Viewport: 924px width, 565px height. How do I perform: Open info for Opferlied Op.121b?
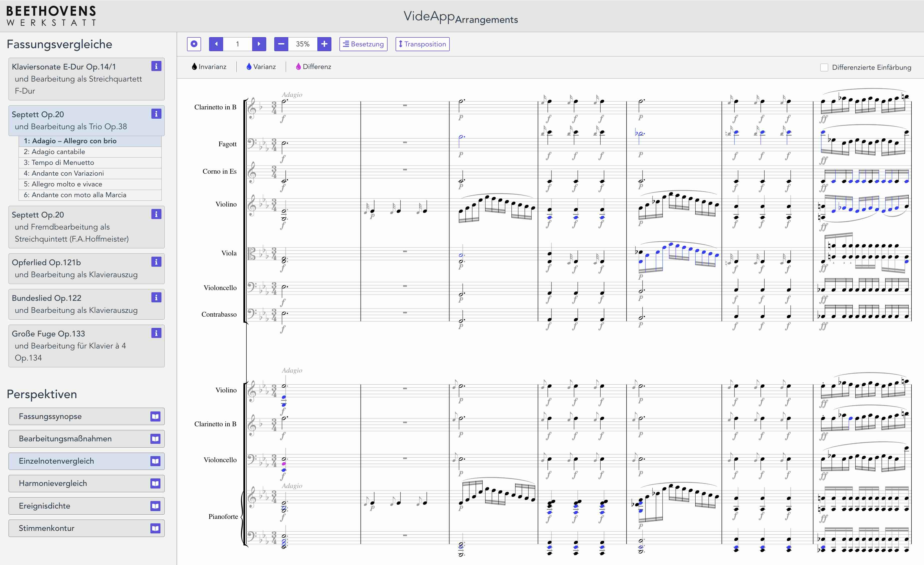point(156,262)
